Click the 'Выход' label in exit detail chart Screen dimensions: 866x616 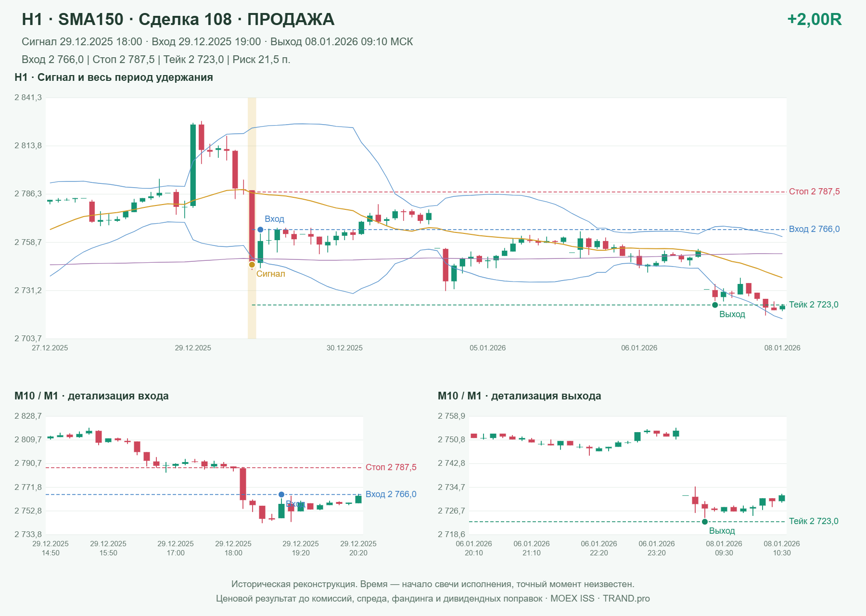(722, 531)
